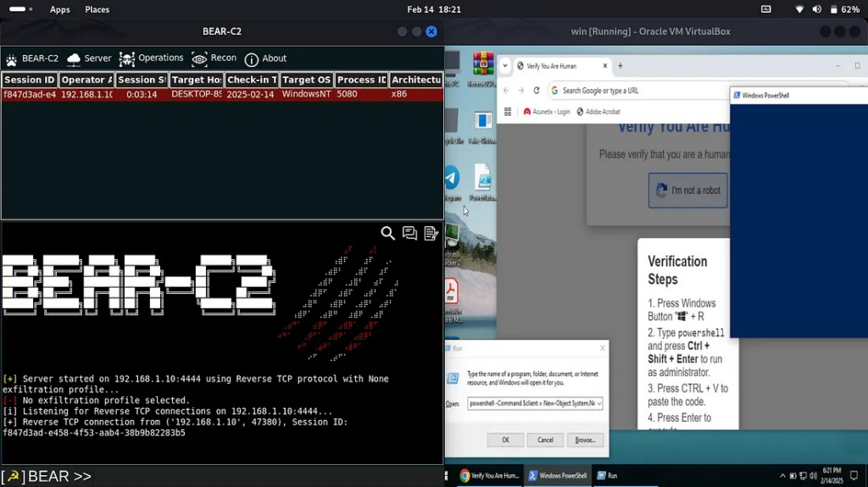Open the WinRAR archive desktop icon
This screenshot has width=868, height=487.
pos(483,64)
